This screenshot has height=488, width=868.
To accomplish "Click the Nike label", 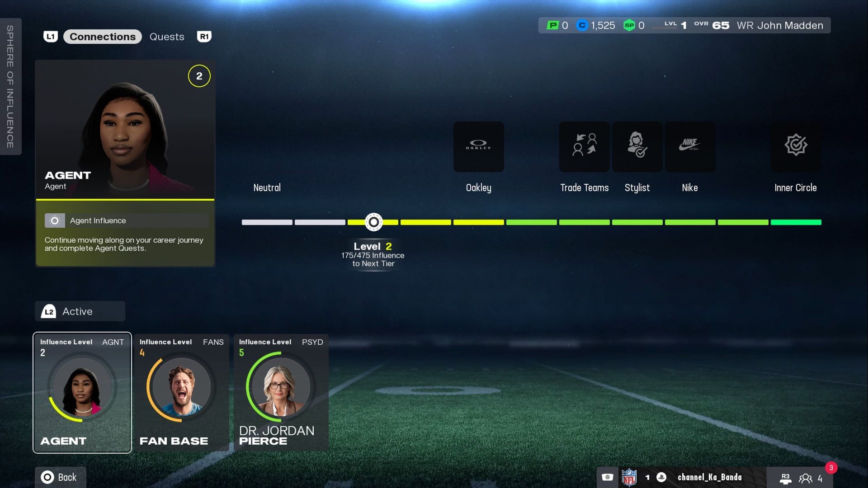I will [x=690, y=188].
